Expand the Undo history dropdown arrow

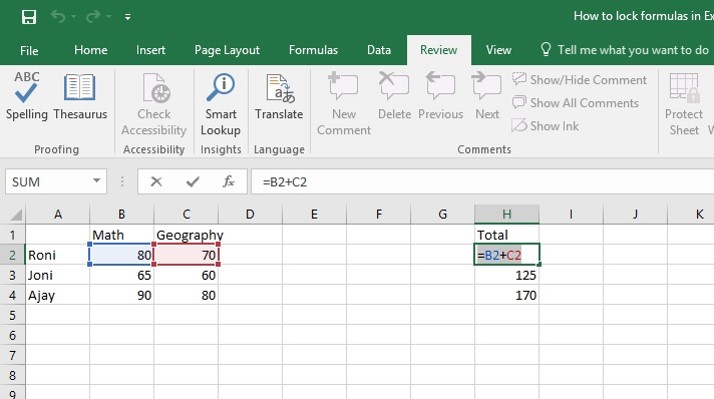click(x=73, y=17)
